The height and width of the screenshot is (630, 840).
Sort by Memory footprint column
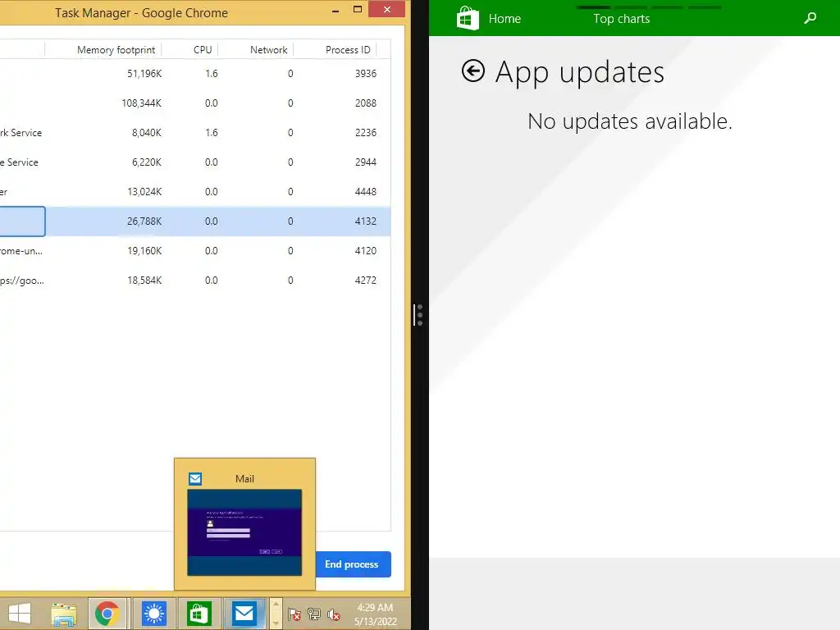point(116,50)
